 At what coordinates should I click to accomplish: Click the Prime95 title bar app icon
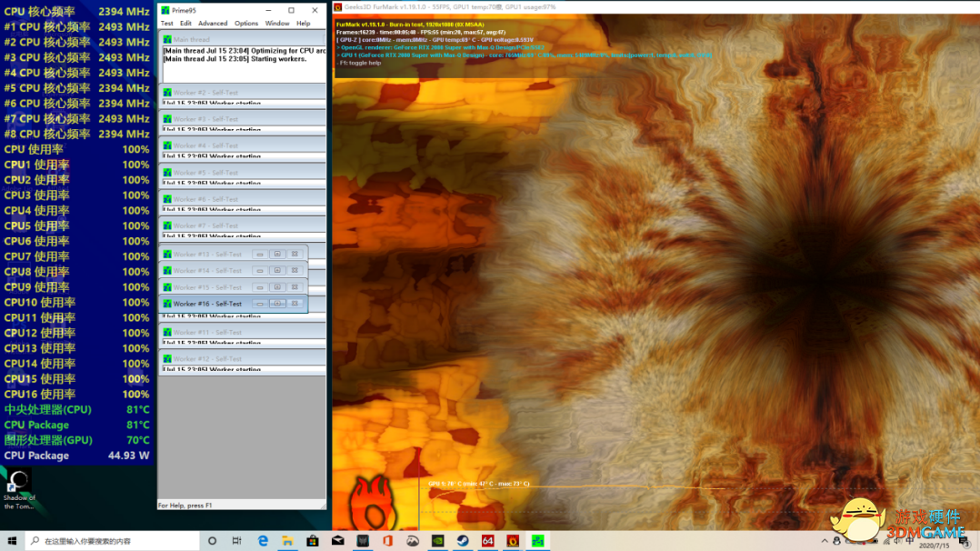click(x=165, y=10)
